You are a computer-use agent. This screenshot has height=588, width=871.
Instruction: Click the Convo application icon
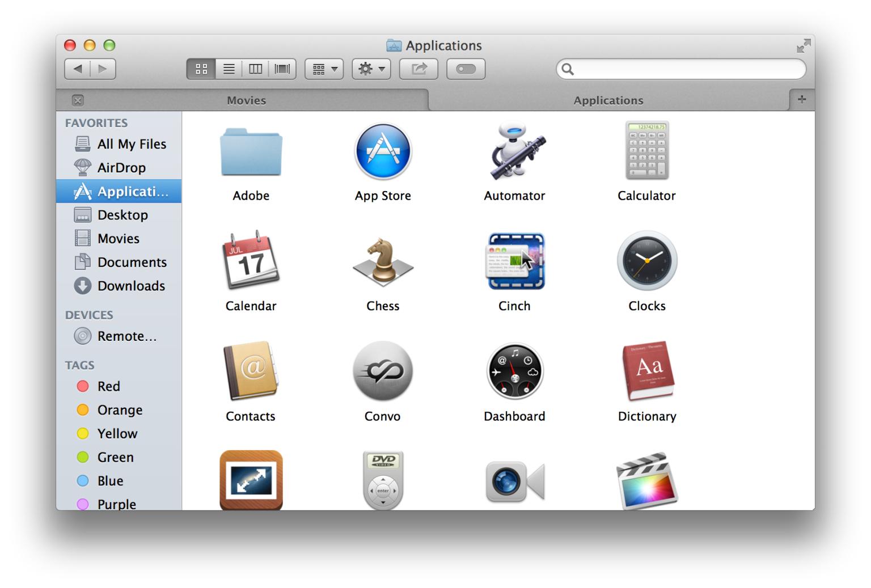[x=383, y=372]
